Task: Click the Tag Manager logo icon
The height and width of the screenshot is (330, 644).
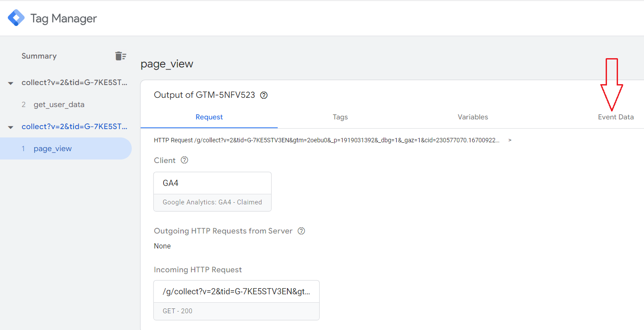Action: (x=16, y=18)
